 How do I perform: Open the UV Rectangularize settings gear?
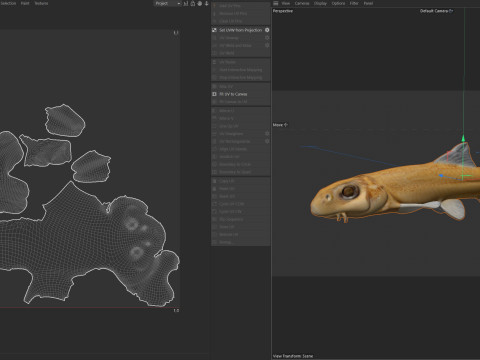[x=267, y=141]
